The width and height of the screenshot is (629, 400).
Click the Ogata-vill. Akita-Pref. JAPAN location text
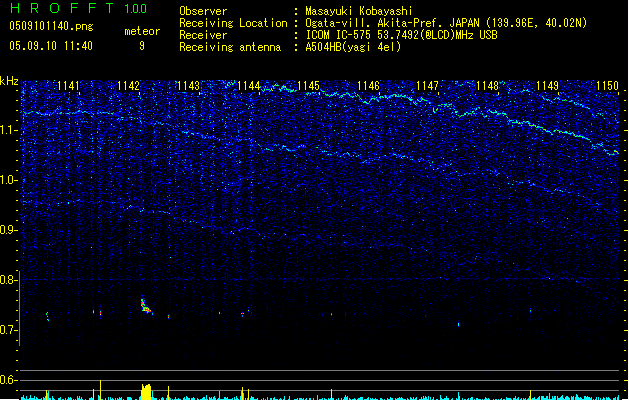(446, 23)
